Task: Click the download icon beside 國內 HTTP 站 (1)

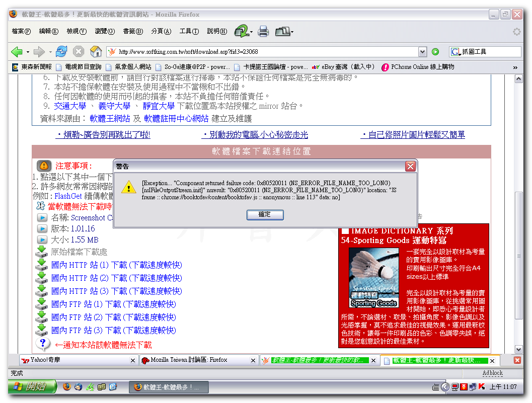Action: (41, 265)
